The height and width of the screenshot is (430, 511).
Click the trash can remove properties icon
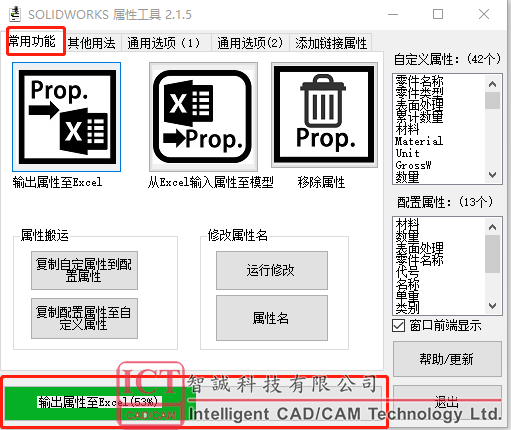pos(324,115)
